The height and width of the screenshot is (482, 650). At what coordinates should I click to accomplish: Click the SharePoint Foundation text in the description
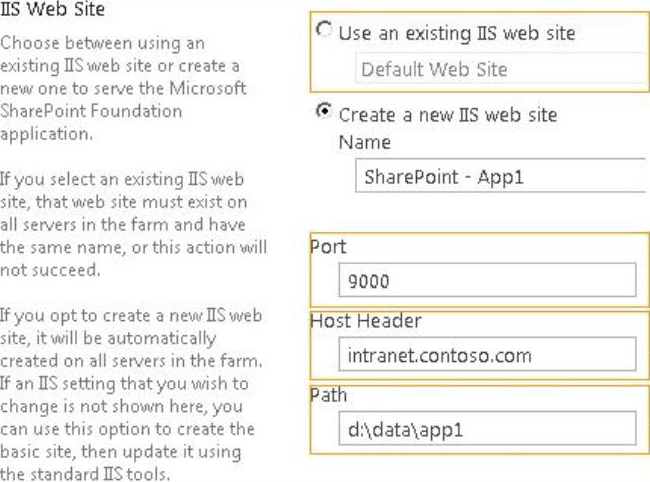pos(91,111)
